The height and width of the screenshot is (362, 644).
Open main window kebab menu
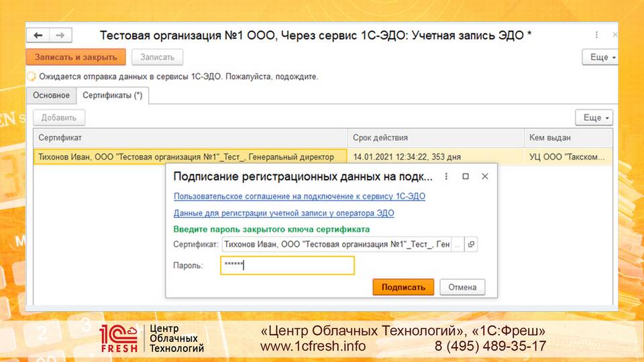tap(596, 35)
